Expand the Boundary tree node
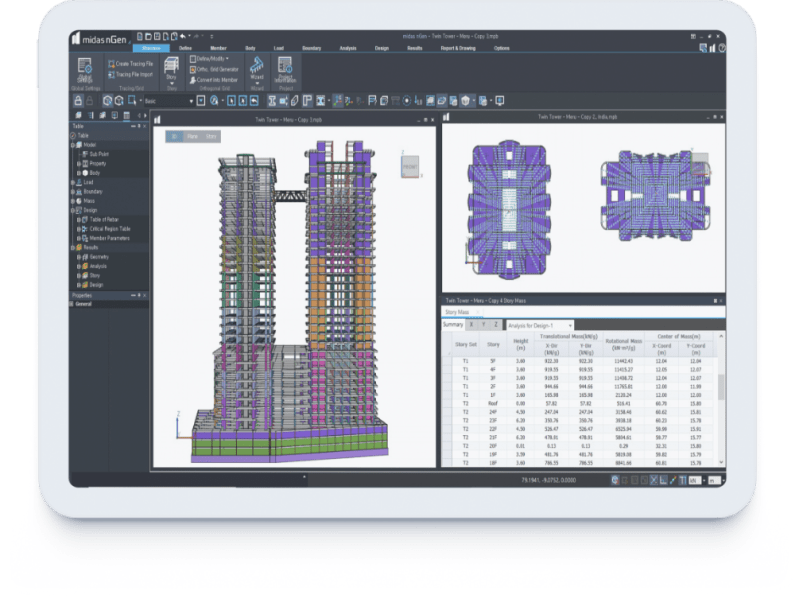799x599 pixels. [73, 192]
